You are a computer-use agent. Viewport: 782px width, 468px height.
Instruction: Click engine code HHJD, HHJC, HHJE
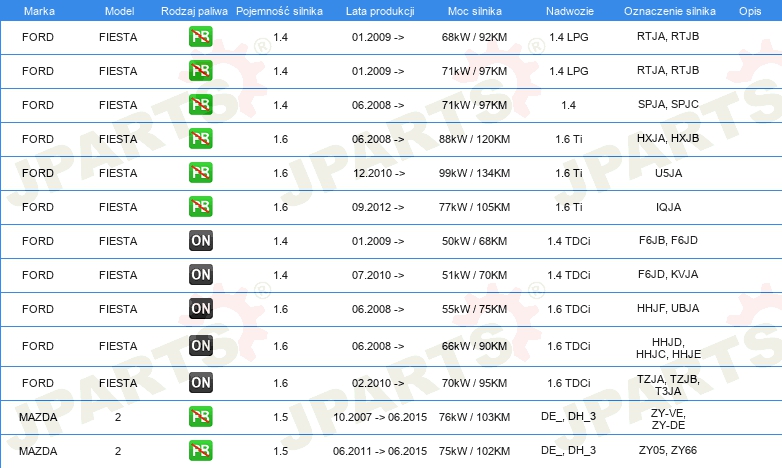(x=668, y=348)
